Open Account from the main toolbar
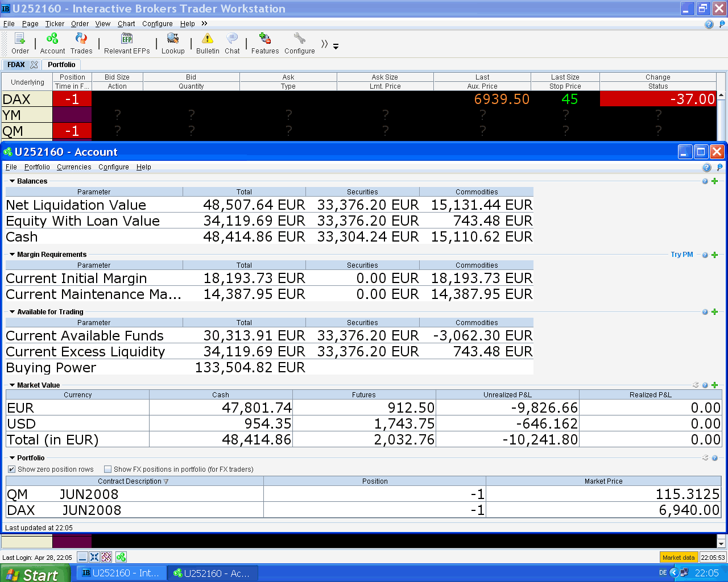Screen dimensions: 728x582 [52, 43]
